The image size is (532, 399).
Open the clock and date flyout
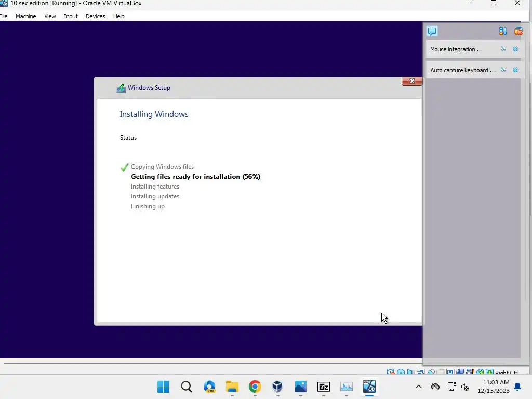tap(494, 387)
